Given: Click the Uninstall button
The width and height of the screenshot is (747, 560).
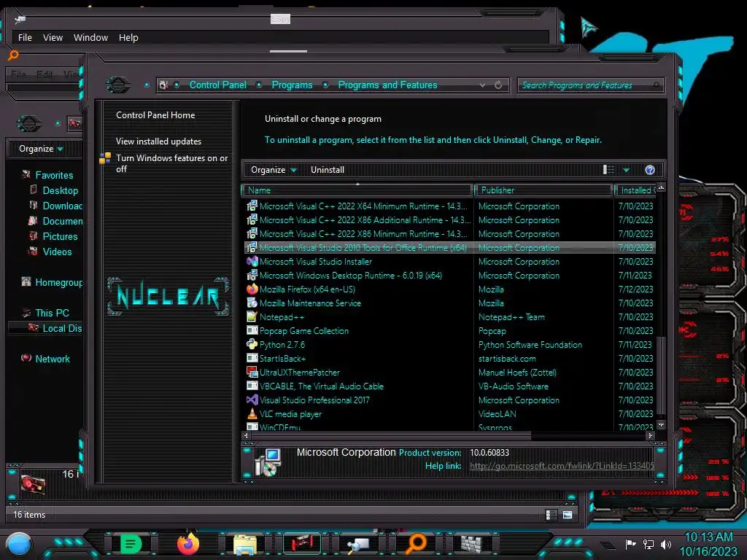Looking at the screenshot, I should (x=328, y=170).
